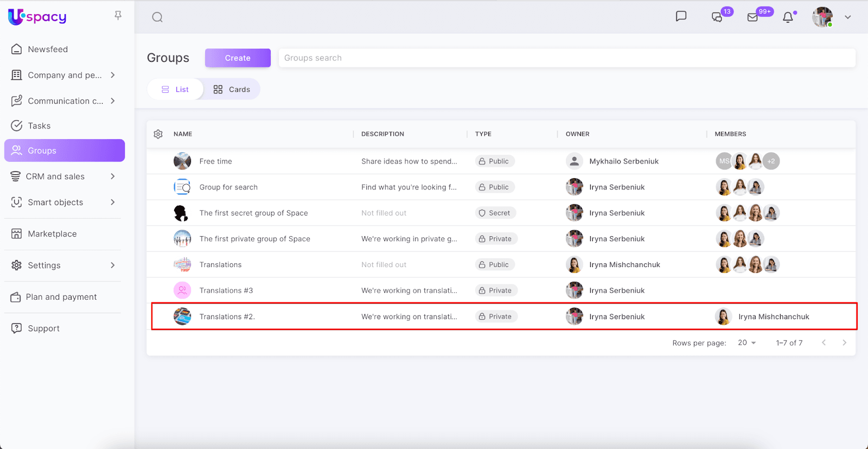The width and height of the screenshot is (868, 449).
Task: Open the mail icon showing 99+ badge
Action: (752, 17)
